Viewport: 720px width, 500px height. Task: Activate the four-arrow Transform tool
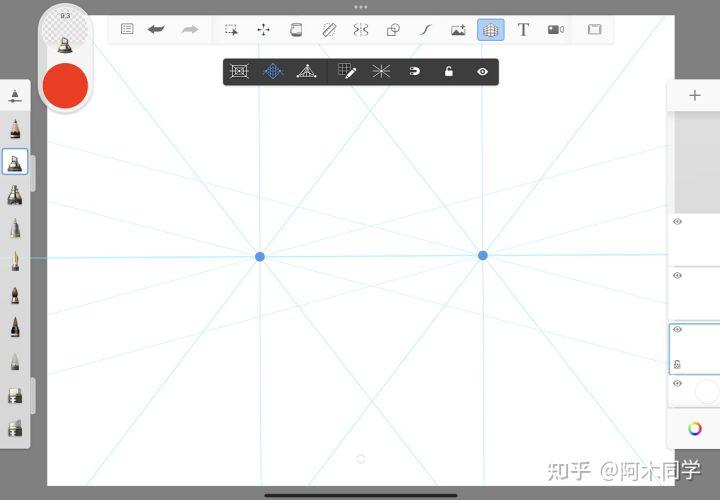(264, 30)
